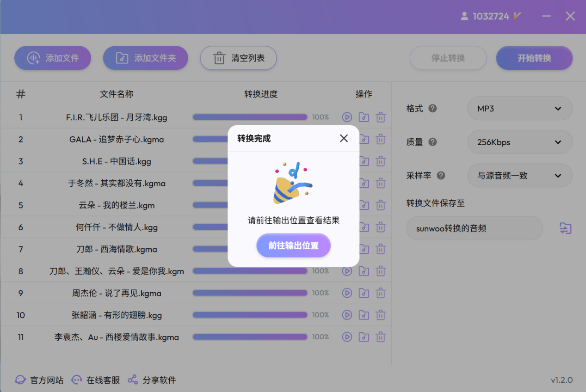Click the help icon next to 质量
This screenshot has width=586, height=392.
pos(432,142)
